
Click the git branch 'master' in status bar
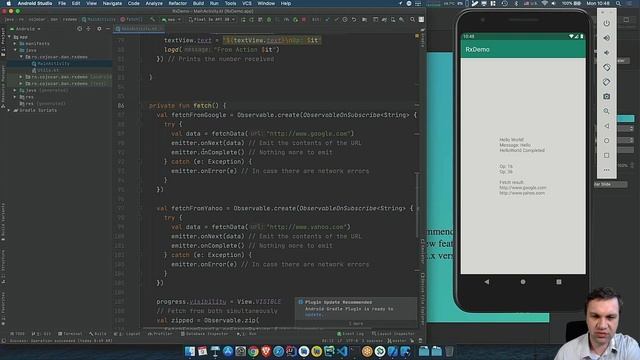pos(396,340)
